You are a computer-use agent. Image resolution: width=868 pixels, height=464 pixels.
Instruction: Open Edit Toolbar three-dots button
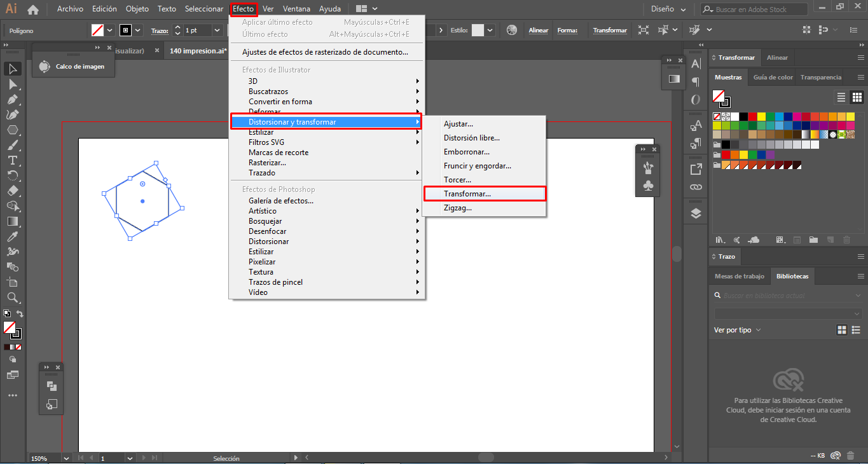[13, 395]
